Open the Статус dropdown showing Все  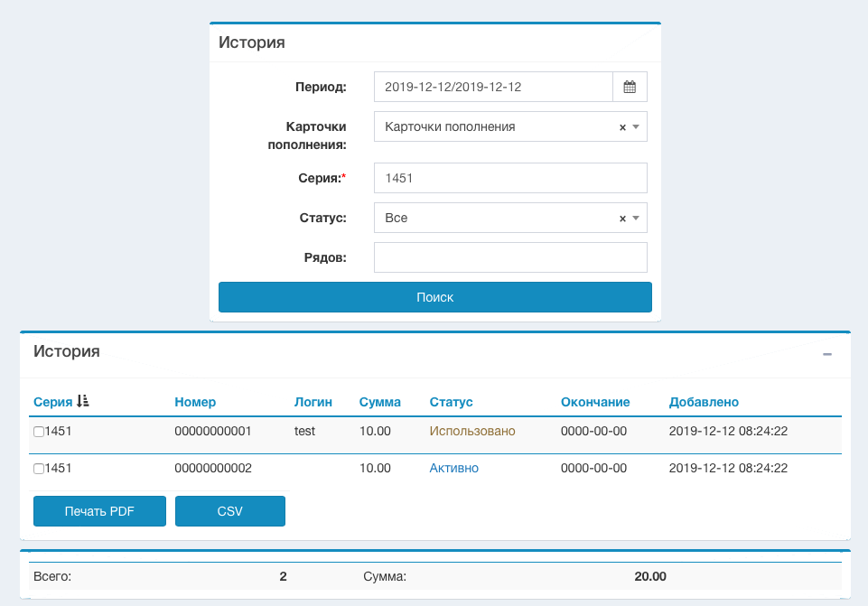coord(497,219)
